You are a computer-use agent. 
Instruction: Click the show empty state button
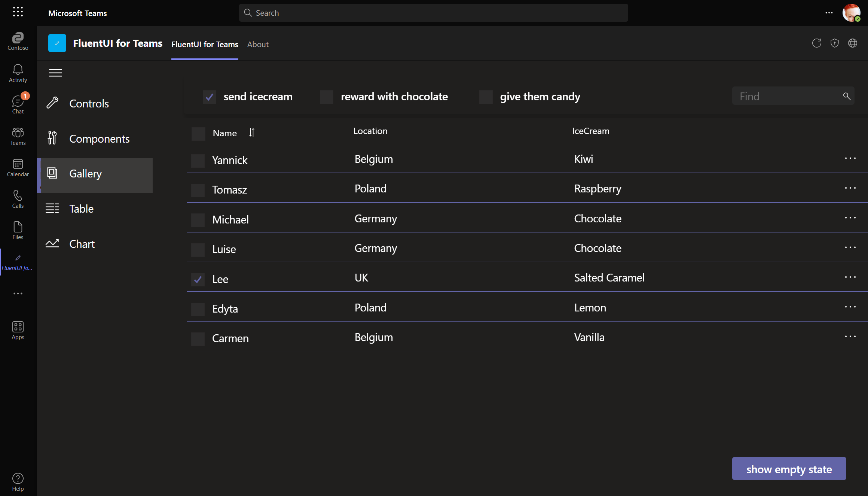789,469
